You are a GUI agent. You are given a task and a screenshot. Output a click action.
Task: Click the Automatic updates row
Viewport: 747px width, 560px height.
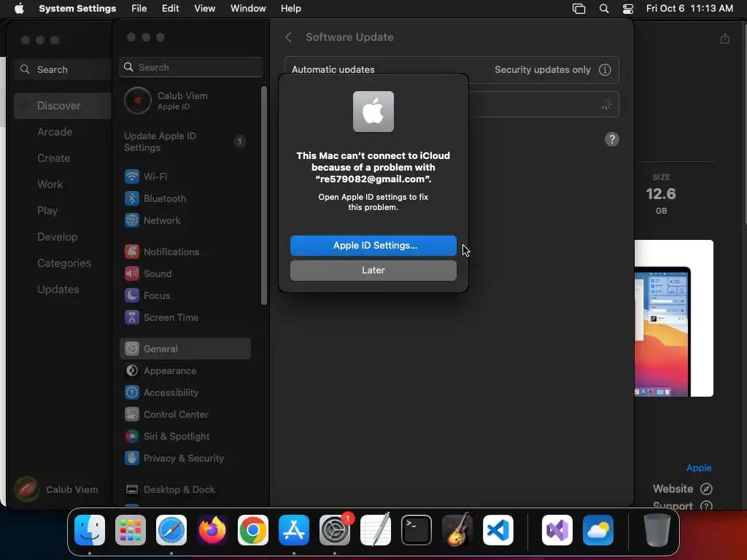tap(452, 69)
